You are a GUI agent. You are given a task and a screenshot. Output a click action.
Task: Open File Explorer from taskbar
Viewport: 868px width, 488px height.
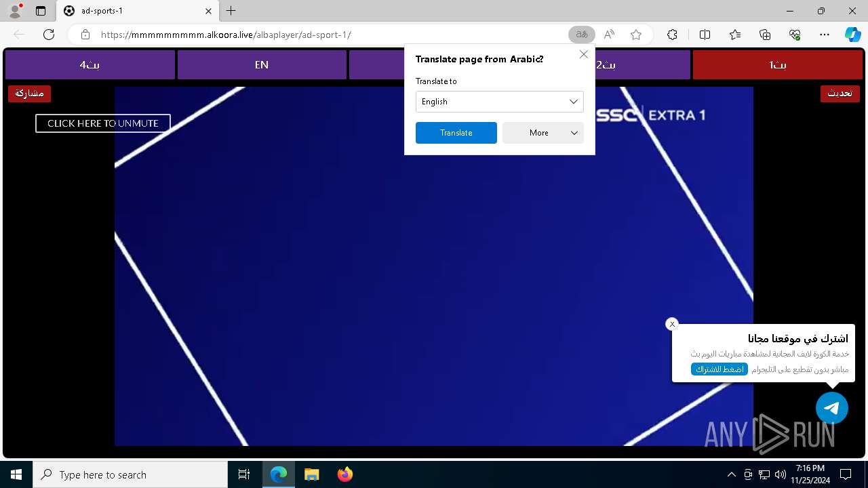click(312, 474)
